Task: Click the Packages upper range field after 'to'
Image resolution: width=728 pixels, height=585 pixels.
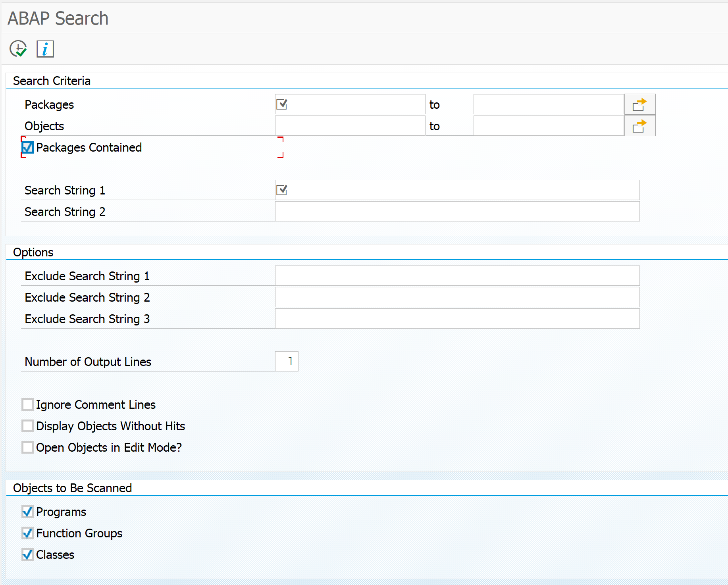Action: pyautogui.click(x=548, y=104)
